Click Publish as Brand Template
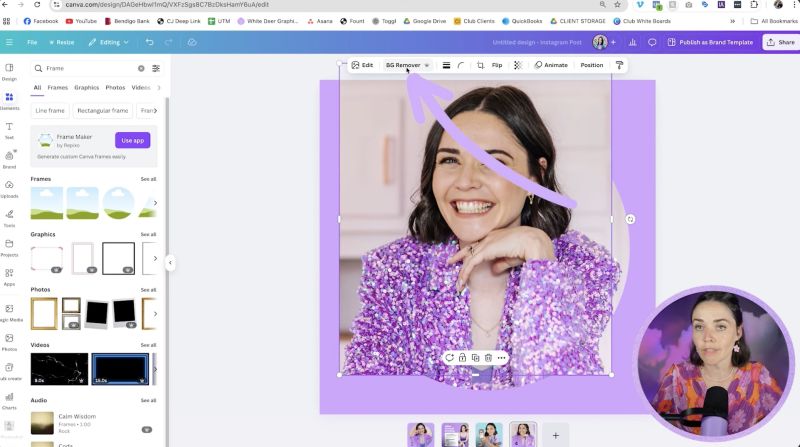The width and height of the screenshot is (800, 447). pos(710,42)
